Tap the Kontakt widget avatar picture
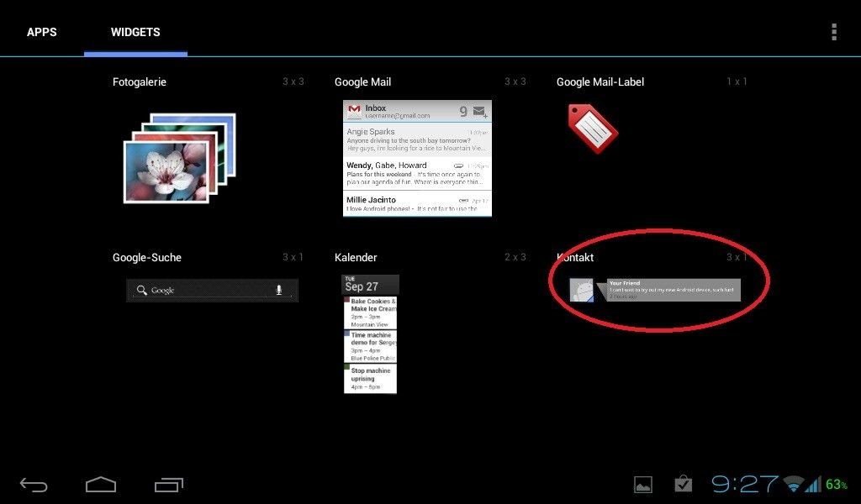This screenshot has height=504, width=861. pyautogui.click(x=582, y=290)
